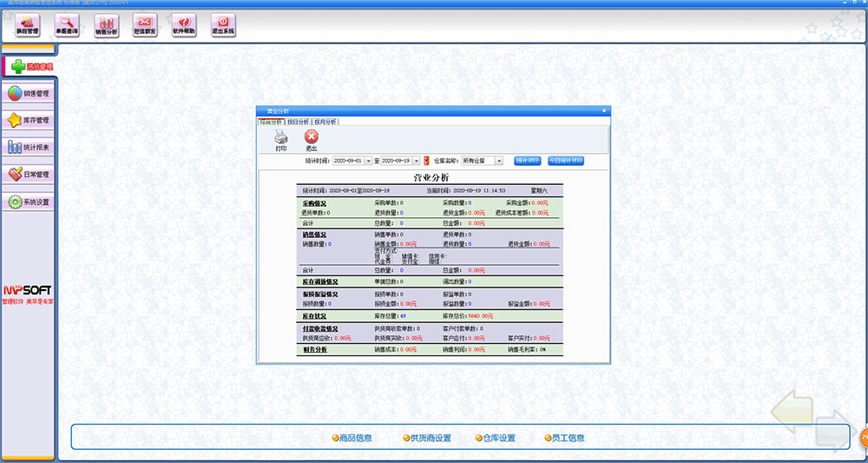Open 系统设置 in the left sidebar
This screenshot has height=463, width=868.
click(x=30, y=202)
